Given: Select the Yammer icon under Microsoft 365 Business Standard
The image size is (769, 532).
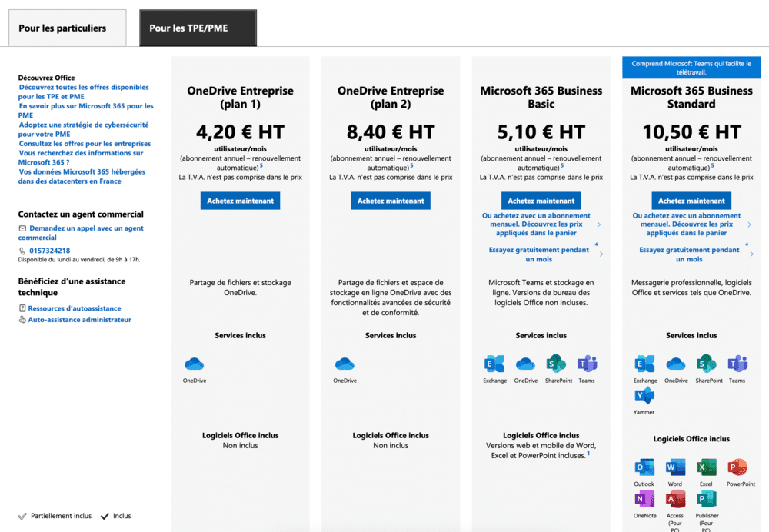Looking at the screenshot, I should tap(644, 397).
